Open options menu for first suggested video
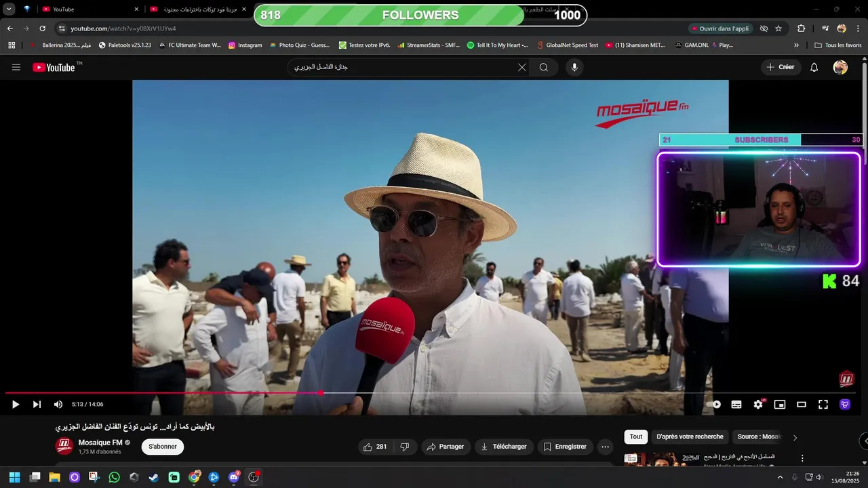This screenshot has width=868, height=488. [802, 459]
